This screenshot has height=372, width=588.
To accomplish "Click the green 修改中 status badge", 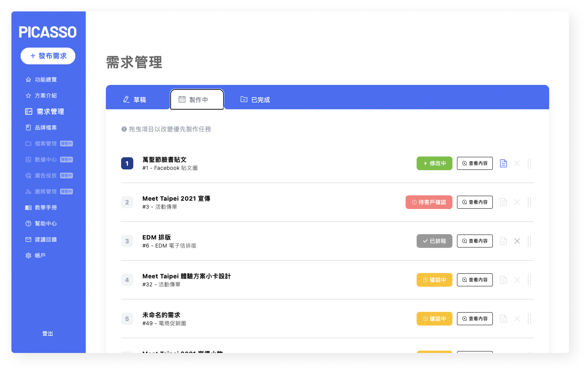I will tap(434, 163).
